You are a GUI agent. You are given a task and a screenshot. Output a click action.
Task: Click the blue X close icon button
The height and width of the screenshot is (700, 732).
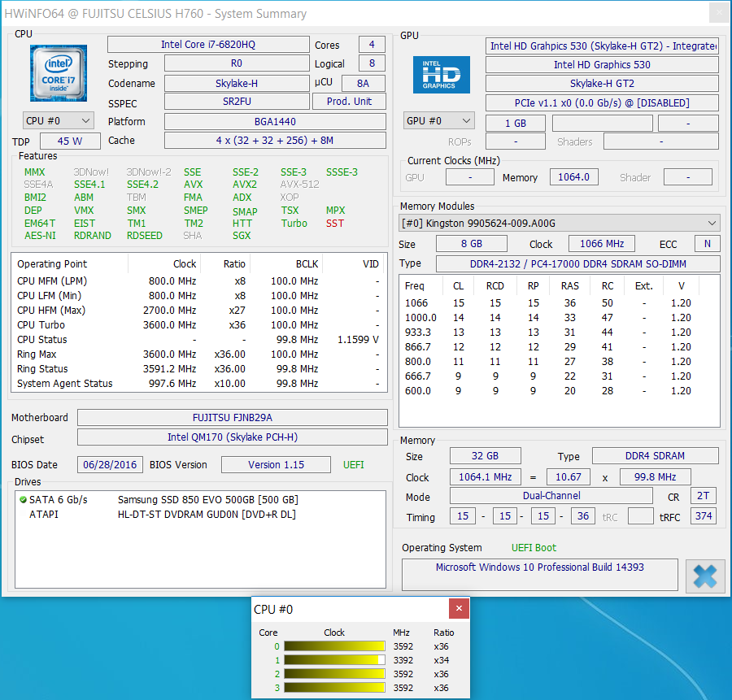[705, 576]
